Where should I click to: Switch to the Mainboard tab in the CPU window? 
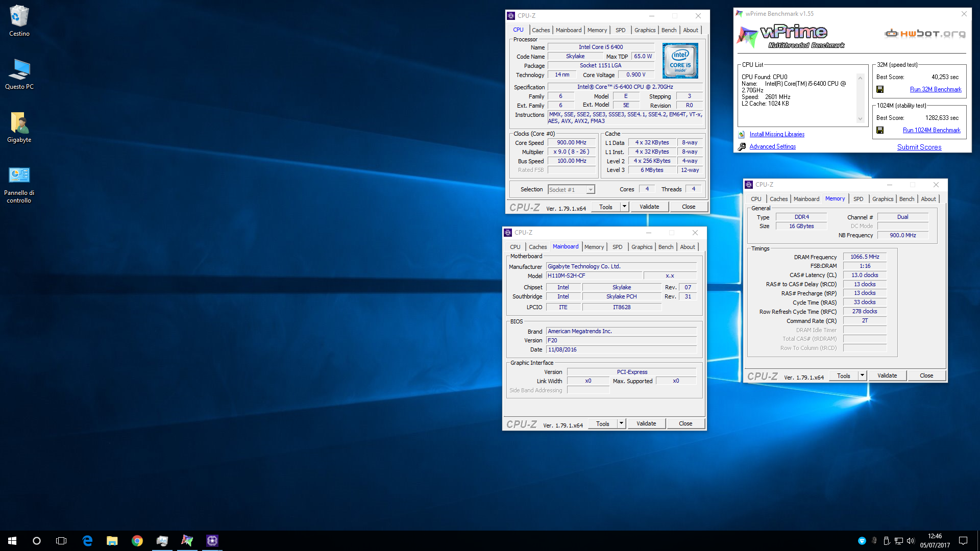tap(569, 30)
